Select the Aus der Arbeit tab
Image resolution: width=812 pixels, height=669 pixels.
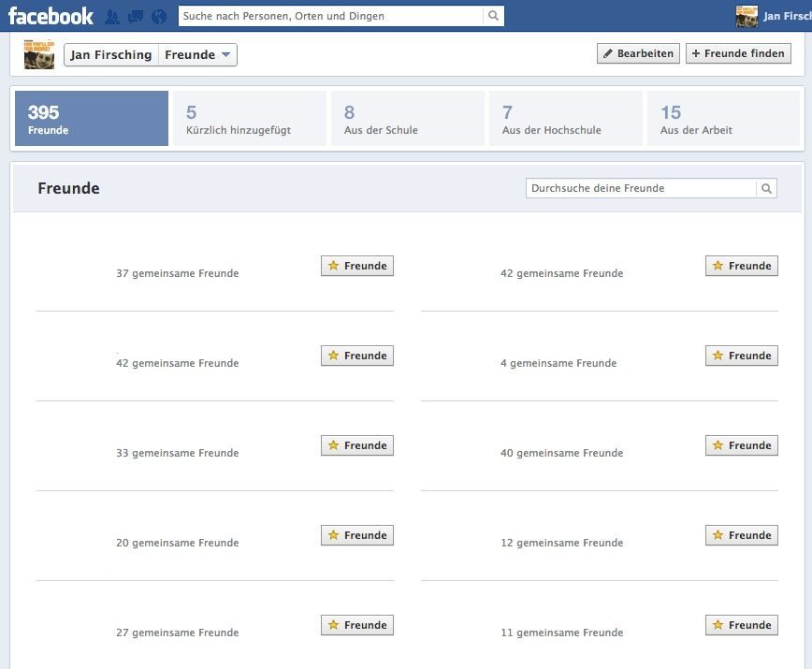point(723,119)
